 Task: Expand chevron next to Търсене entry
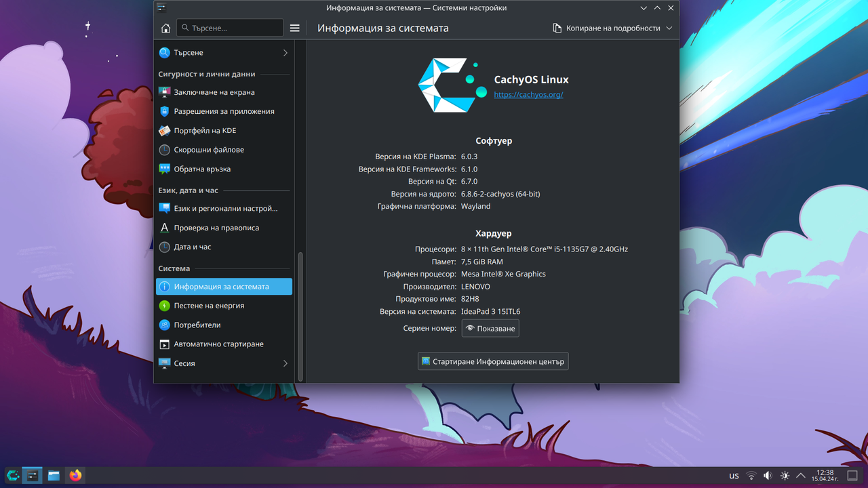285,53
